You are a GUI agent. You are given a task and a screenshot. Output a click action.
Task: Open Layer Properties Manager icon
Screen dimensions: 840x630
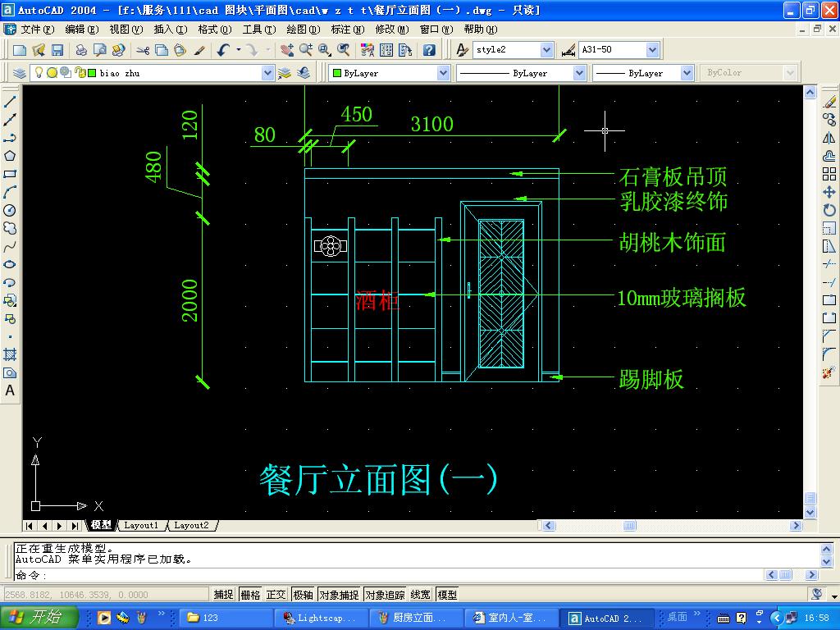click(x=20, y=73)
